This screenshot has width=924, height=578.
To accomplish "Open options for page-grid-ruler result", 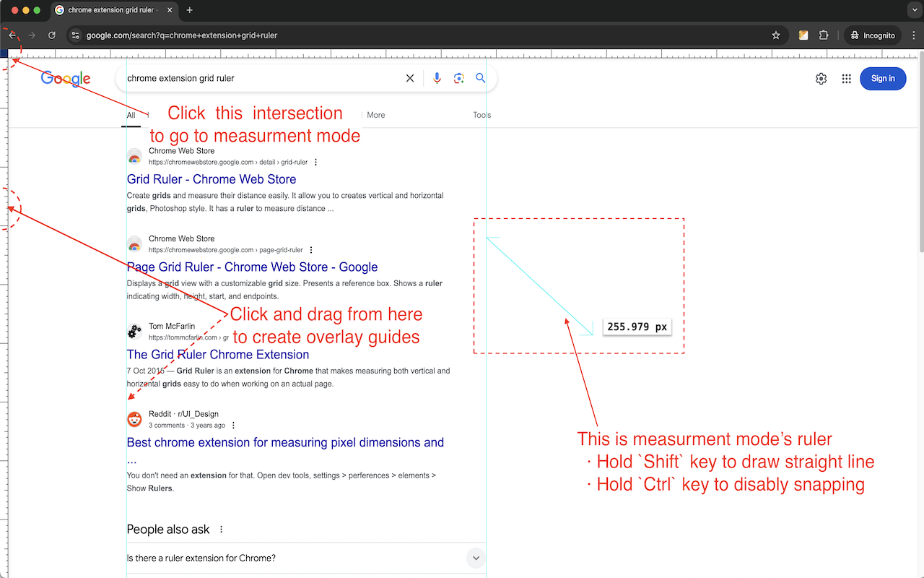I will pyautogui.click(x=311, y=250).
